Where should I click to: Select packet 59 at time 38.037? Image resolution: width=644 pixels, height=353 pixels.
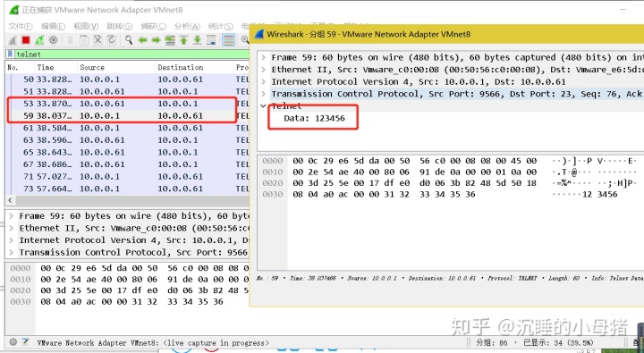click(128, 116)
